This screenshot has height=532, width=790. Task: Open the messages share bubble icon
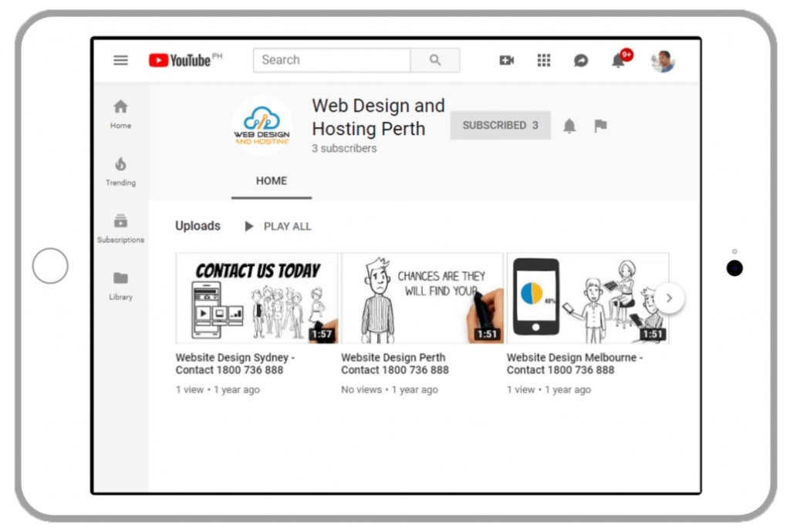point(581,60)
